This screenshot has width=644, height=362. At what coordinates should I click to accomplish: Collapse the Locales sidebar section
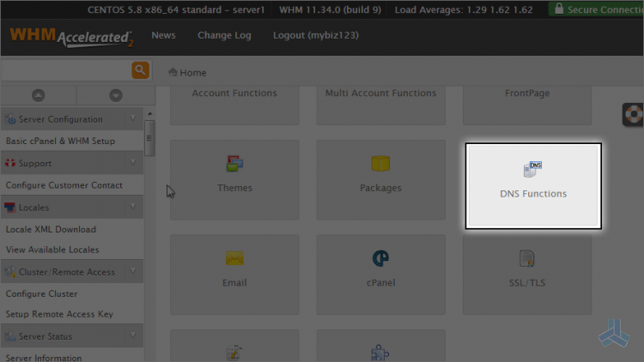[x=133, y=207]
